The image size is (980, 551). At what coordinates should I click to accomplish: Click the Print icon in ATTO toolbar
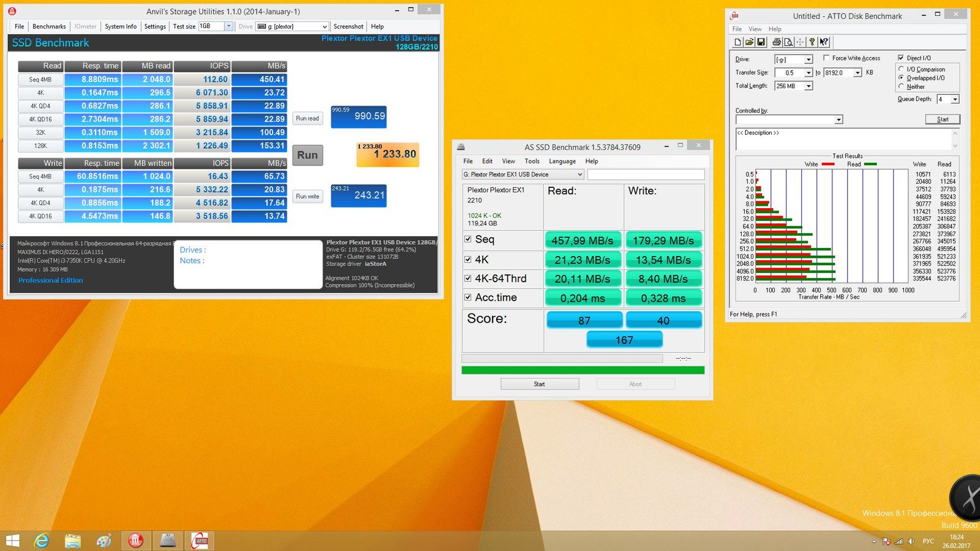coord(777,42)
